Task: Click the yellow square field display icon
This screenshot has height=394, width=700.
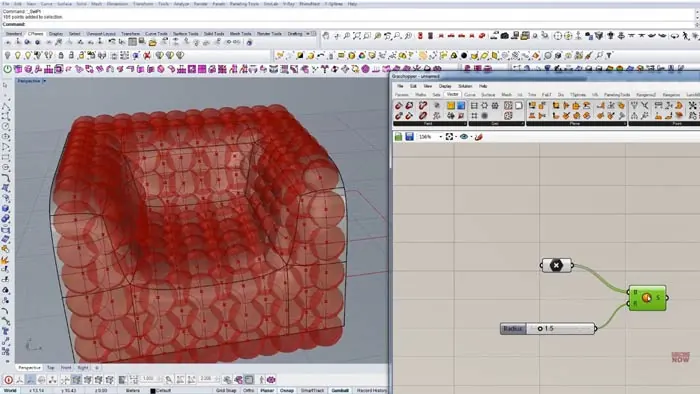Action: 450,106
